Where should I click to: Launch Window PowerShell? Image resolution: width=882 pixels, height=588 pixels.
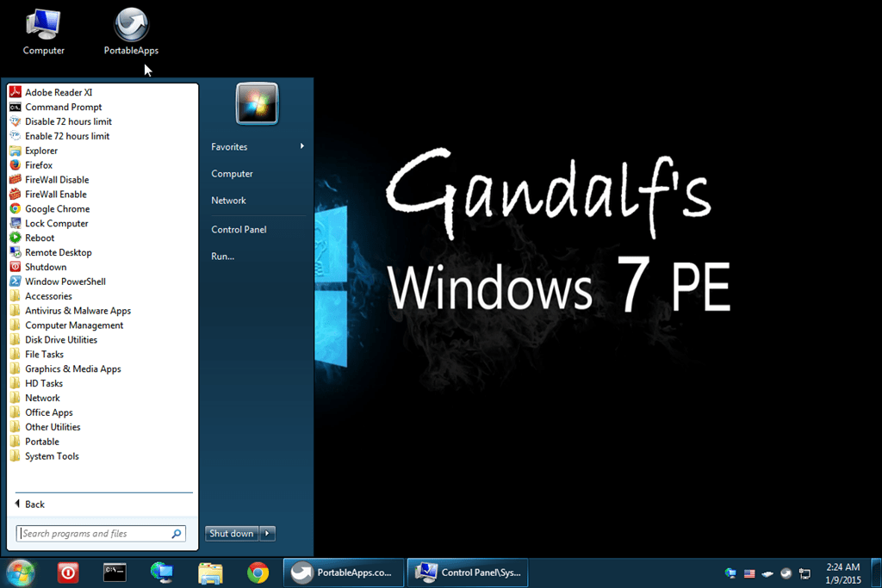[x=58, y=282]
